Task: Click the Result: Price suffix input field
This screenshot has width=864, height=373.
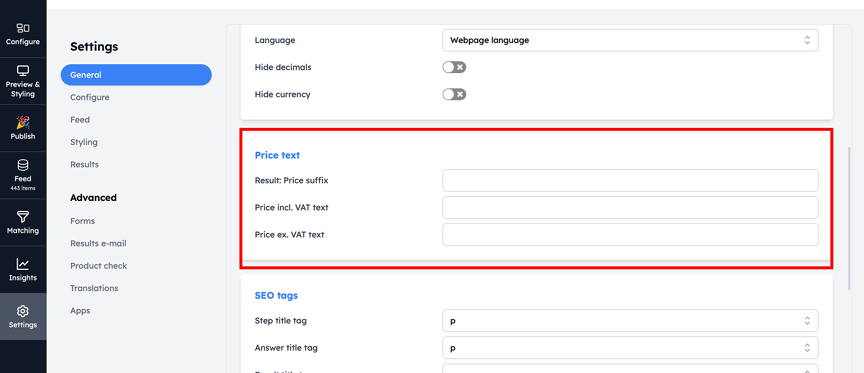Action: 630,180
